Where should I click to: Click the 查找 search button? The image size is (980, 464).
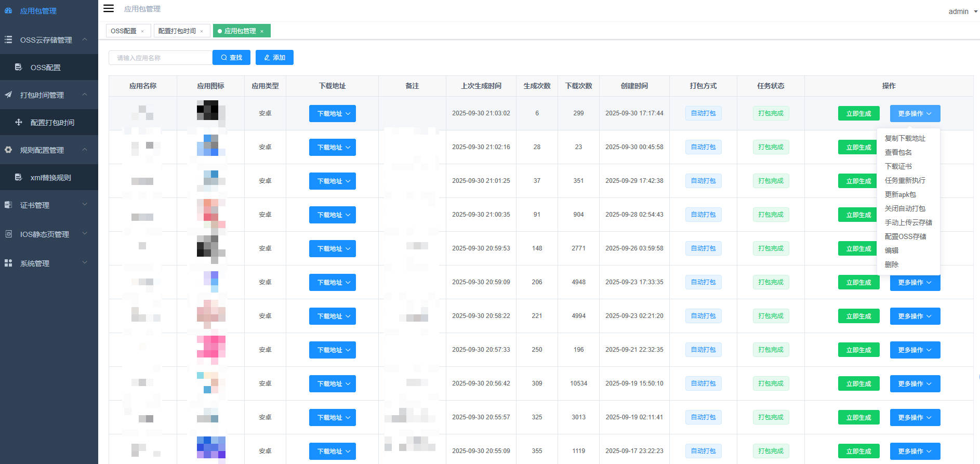[231, 58]
